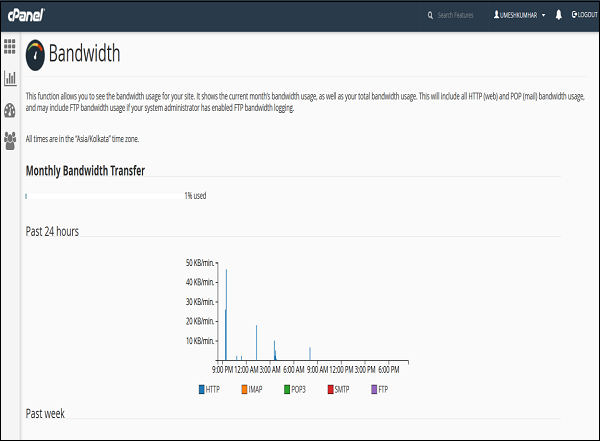Image resolution: width=600 pixels, height=441 pixels.
Task: Open the statistics bar-chart sidebar icon
Action: (10, 77)
